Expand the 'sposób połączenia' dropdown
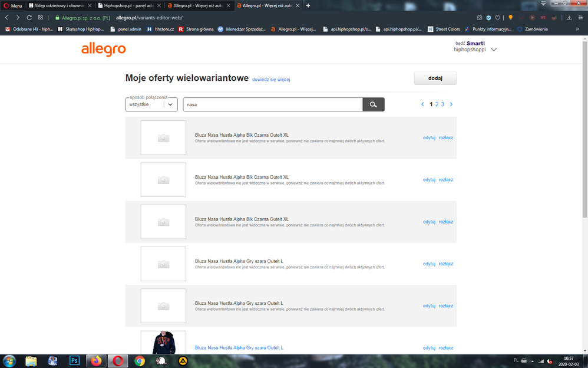Viewport: 588px width, 368px height. point(170,104)
